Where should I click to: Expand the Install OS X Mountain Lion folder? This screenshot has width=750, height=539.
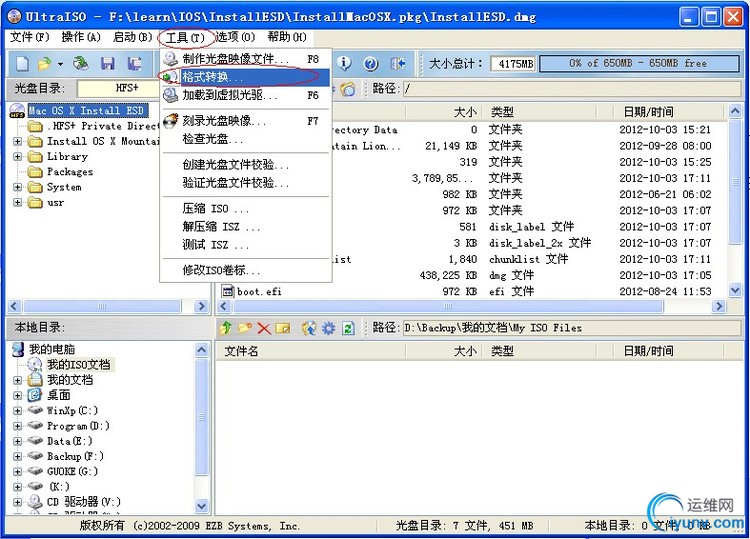pyautogui.click(x=17, y=142)
